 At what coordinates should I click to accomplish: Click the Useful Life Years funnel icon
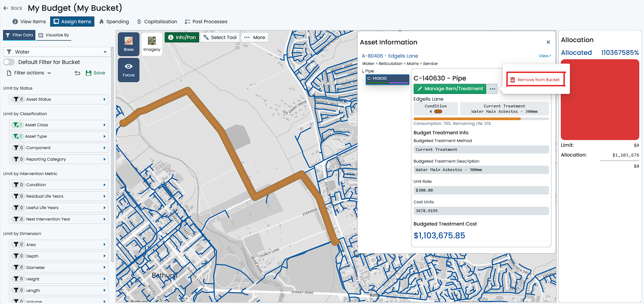coord(16,208)
